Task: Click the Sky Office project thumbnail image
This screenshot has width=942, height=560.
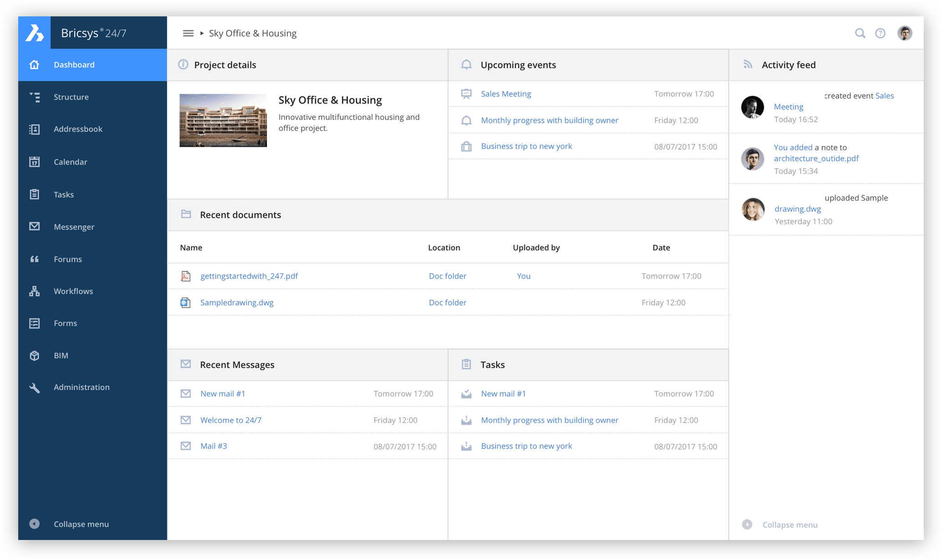Action: pos(223,120)
